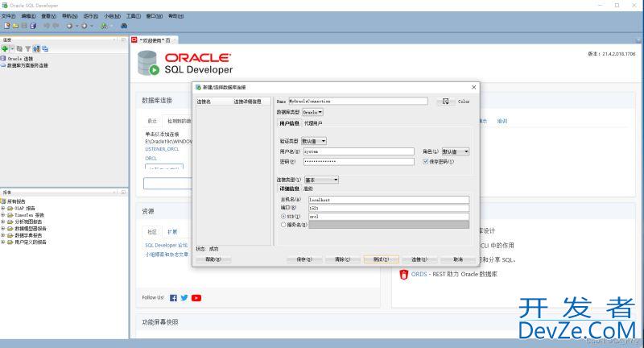
Task: Click the SQL Worksheet toolbar icon
Action: (104, 26)
